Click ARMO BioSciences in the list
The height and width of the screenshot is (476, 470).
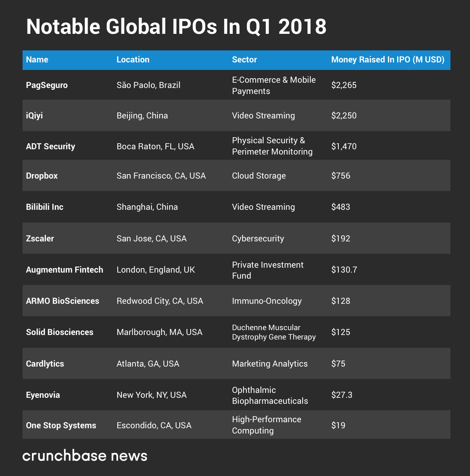pyautogui.click(x=62, y=301)
